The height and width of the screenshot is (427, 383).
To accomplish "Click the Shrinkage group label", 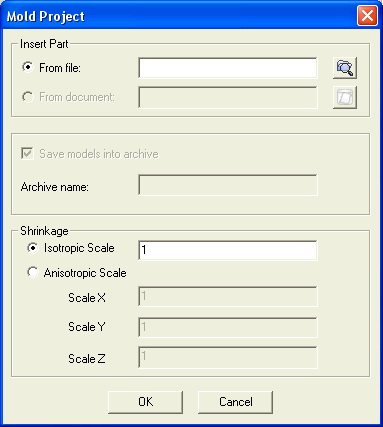I will tap(44, 231).
